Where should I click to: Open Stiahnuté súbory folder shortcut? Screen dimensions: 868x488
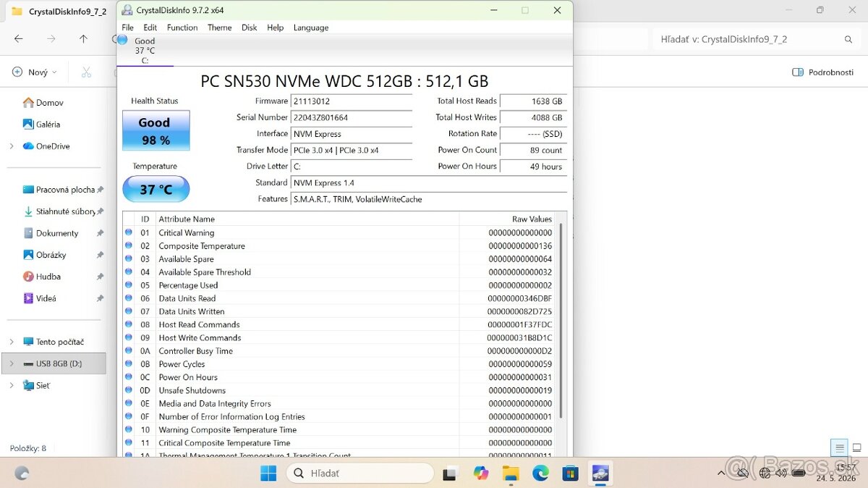(59, 211)
